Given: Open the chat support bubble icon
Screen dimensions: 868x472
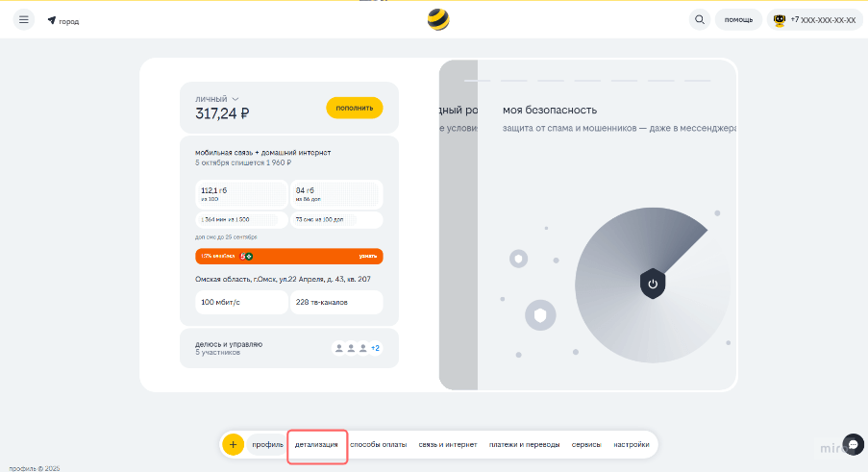Looking at the screenshot, I should click(x=851, y=445).
